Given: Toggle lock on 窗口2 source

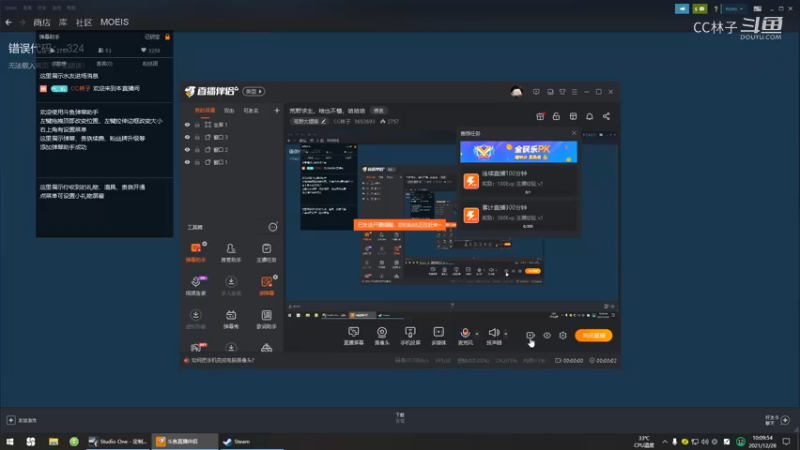Looking at the screenshot, I should 197,149.
